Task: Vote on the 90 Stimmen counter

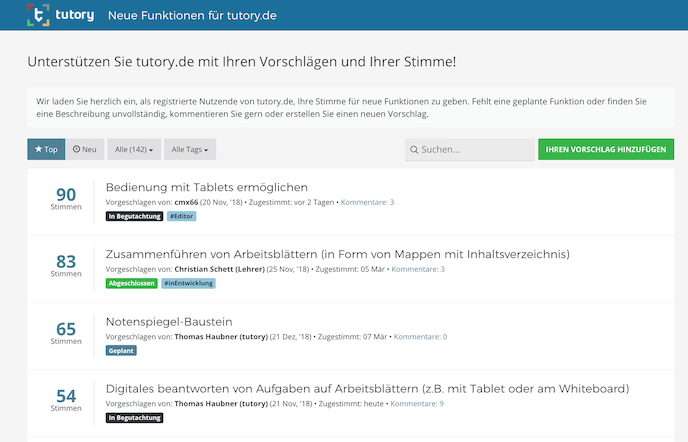Action: click(x=66, y=197)
